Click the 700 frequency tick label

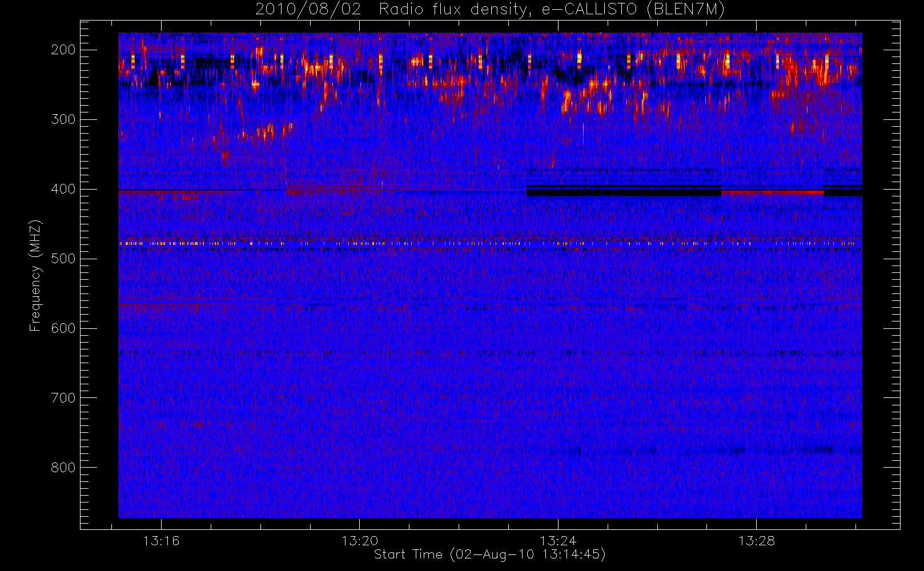63,398
